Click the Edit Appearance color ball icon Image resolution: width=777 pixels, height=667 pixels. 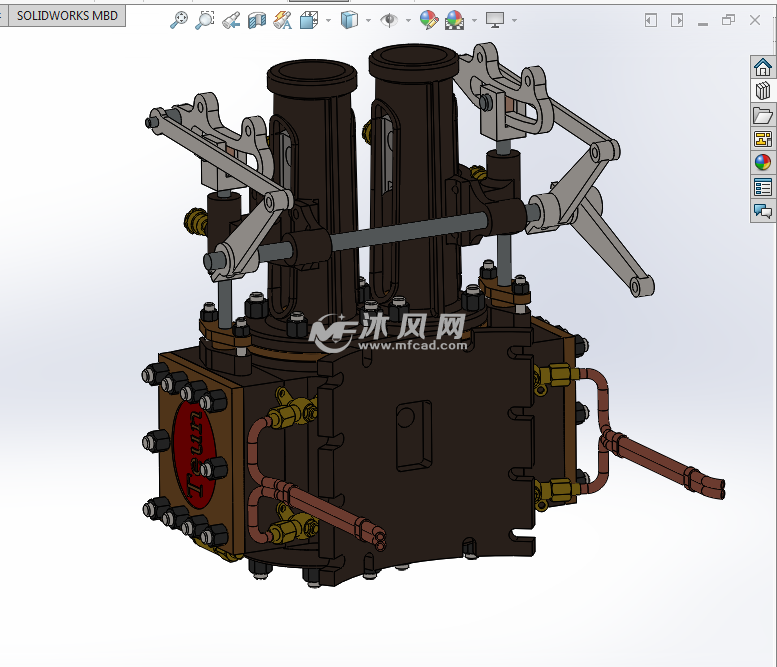click(x=428, y=19)
